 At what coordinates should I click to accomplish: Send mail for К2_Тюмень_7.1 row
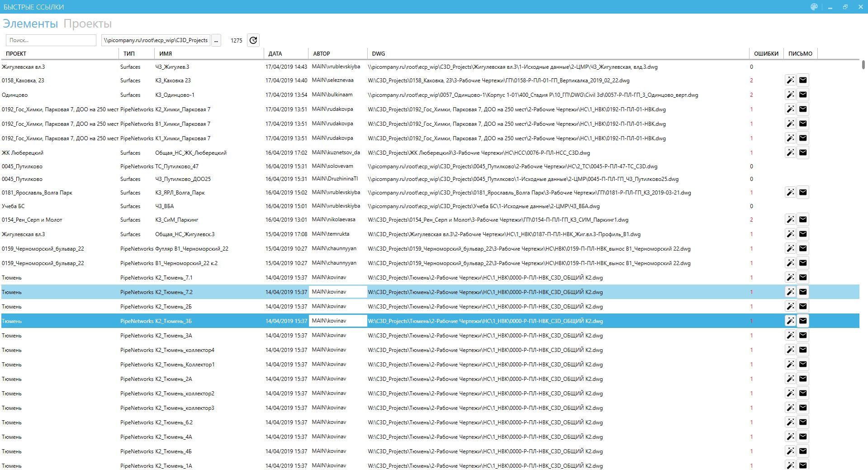803,277
